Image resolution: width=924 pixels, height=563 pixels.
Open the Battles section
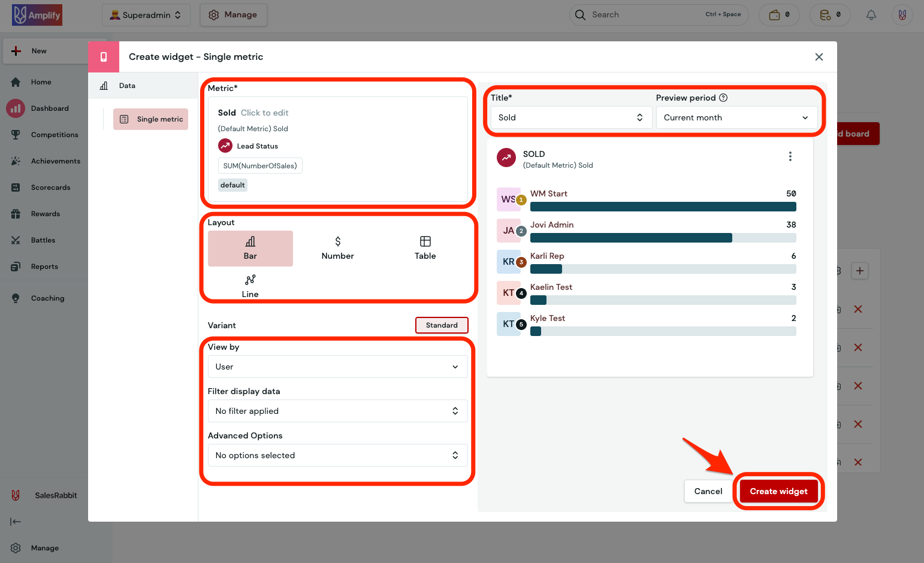click(x=43, y=240)
